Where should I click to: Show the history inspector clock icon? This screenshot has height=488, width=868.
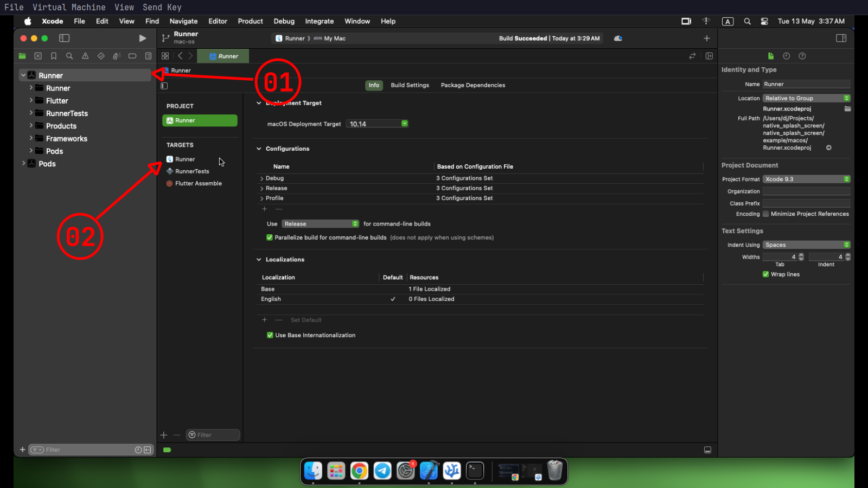click(787, 56)
